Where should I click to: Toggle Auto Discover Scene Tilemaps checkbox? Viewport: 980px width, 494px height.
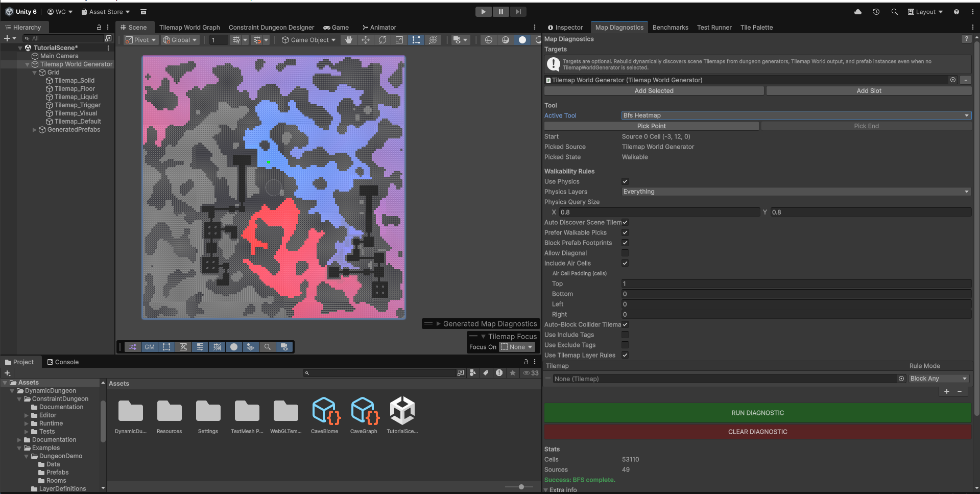pyautogui.click(x=625, y=222)
